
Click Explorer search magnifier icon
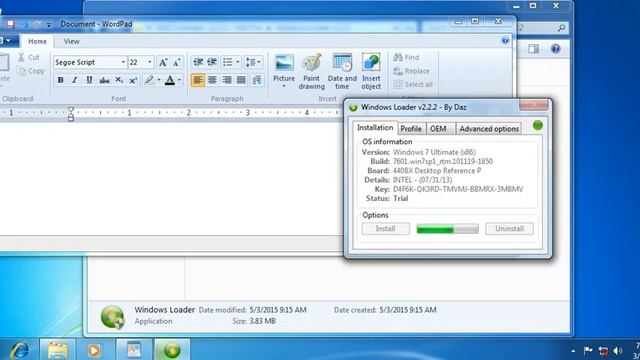[x=562, y=28]
